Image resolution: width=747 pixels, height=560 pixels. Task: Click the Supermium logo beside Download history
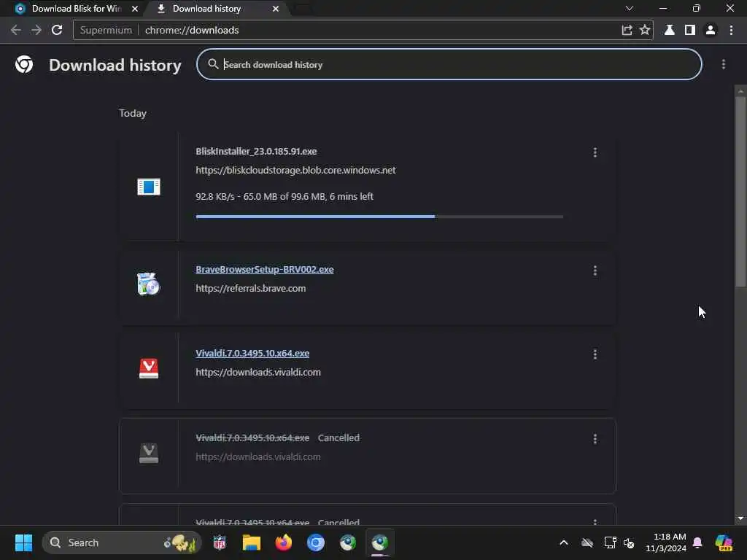coord(24,64)
